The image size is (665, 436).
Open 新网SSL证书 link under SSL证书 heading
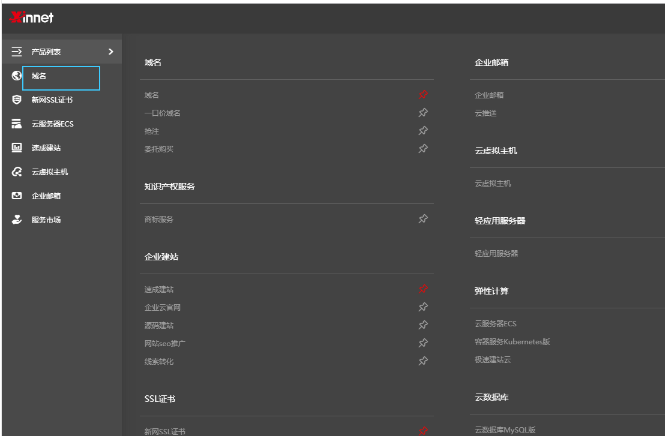(165, 431)
